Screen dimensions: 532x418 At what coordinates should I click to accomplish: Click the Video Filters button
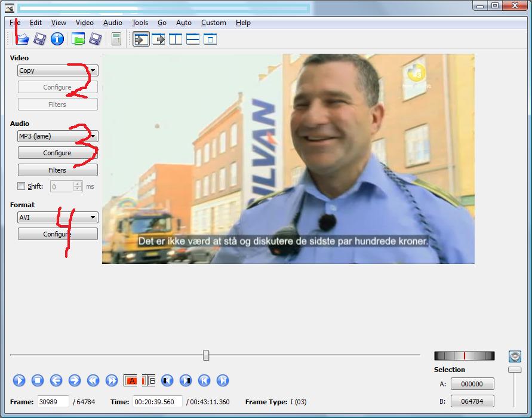click(x=58, y=105)
